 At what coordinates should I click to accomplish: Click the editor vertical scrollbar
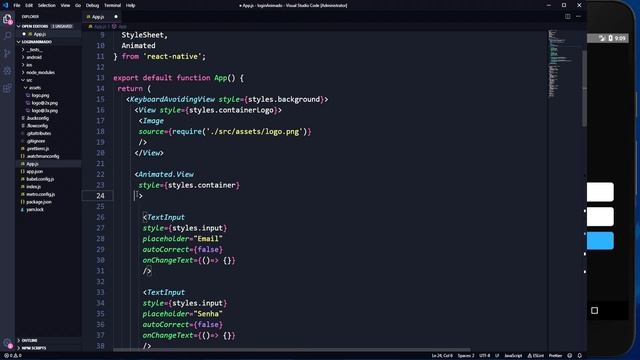pos(584,88)
